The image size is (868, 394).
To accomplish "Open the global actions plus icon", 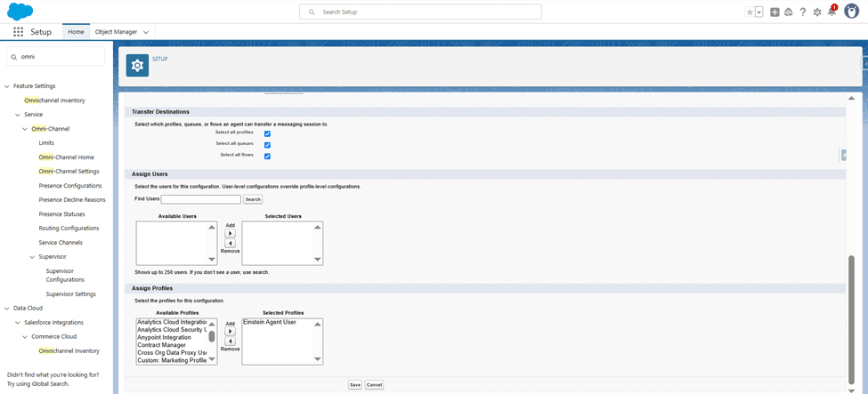I will [775, 12].
